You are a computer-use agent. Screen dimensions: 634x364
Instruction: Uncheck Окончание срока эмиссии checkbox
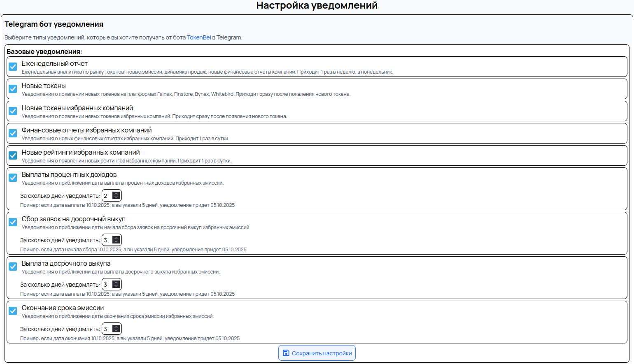13,311
